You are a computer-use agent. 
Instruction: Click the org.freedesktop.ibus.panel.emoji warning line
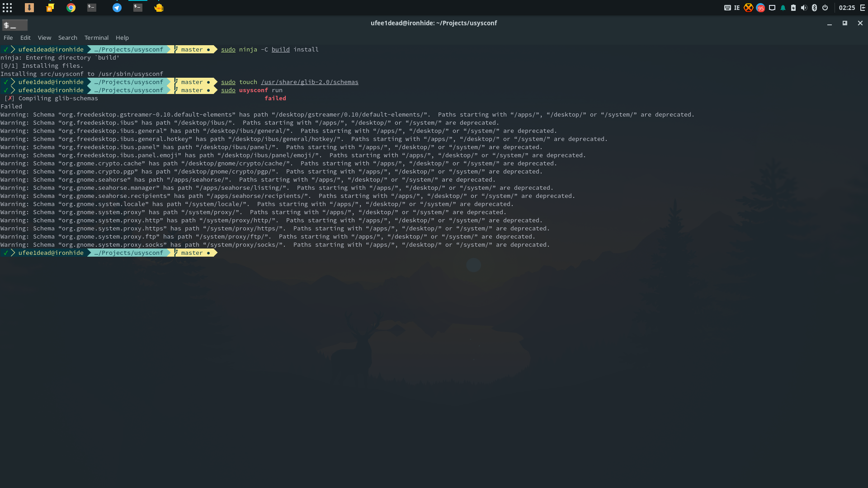coord(293,155)
